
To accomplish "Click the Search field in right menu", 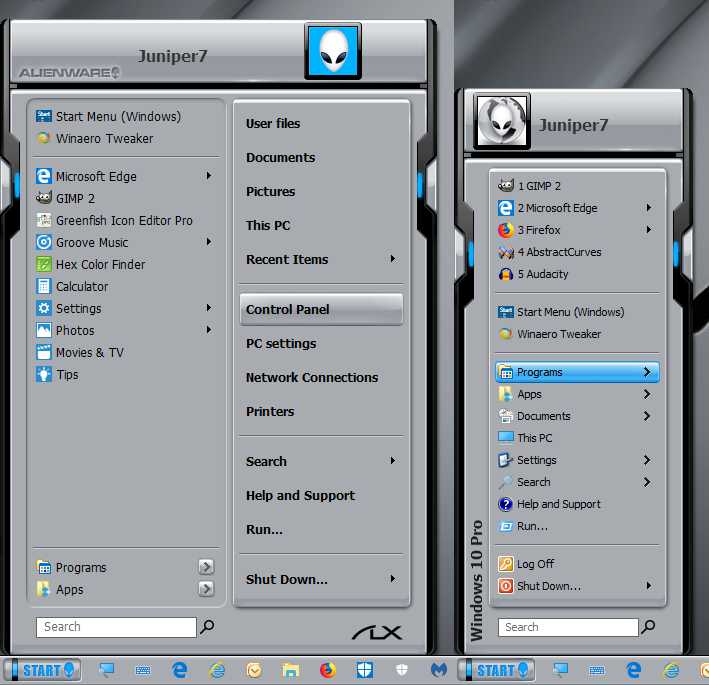I will pyautogui.click(x=568, y=627).
